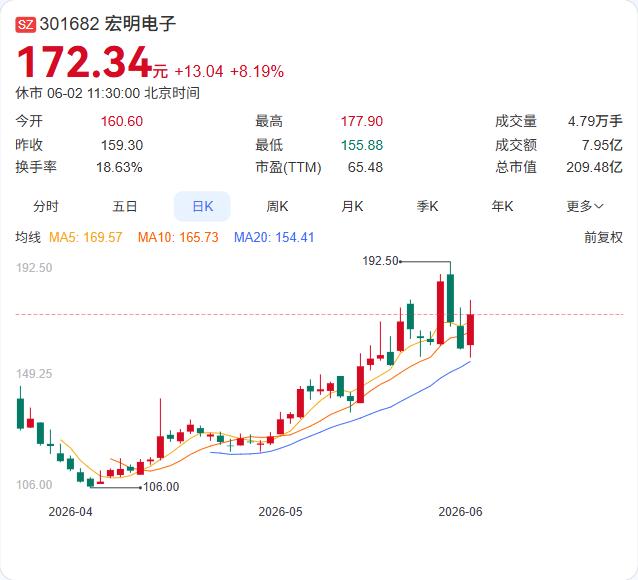Click the 192.50 high price annotation

click(x=380, y=261)
